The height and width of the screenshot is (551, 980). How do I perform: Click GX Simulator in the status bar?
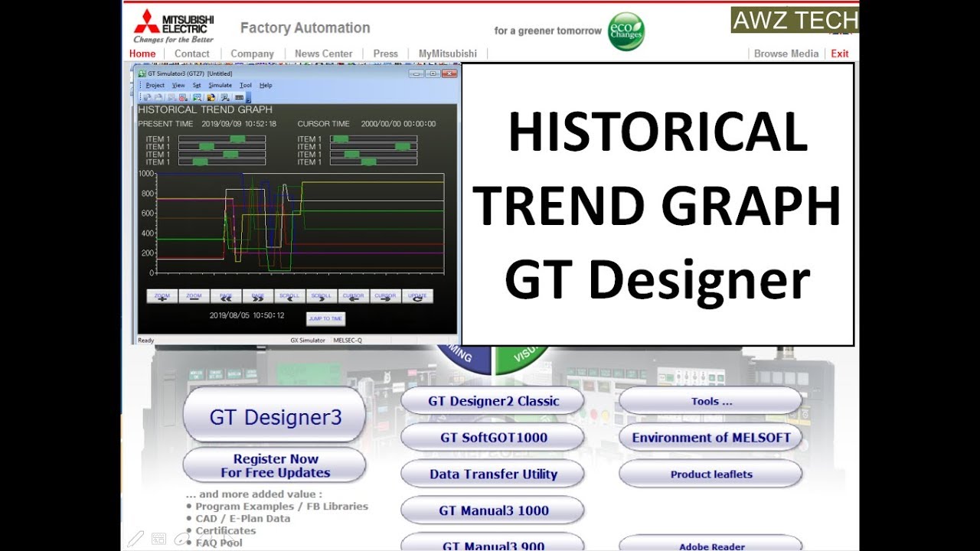point(308,340)
